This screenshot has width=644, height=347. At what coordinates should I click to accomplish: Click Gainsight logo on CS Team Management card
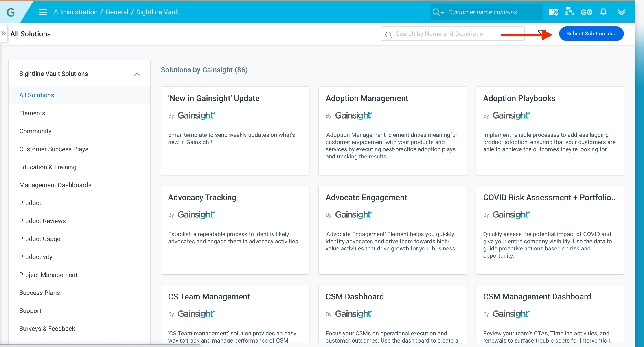(196, 314)
